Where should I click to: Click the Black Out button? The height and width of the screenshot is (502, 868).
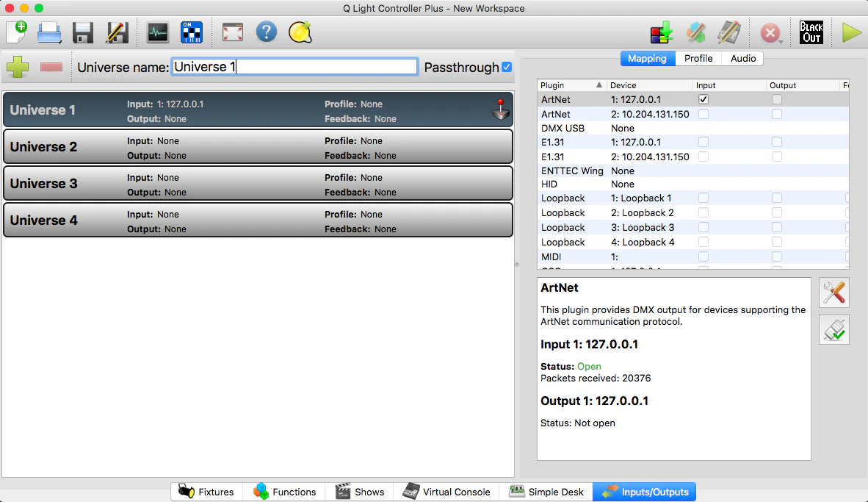(x=811, y=32)
